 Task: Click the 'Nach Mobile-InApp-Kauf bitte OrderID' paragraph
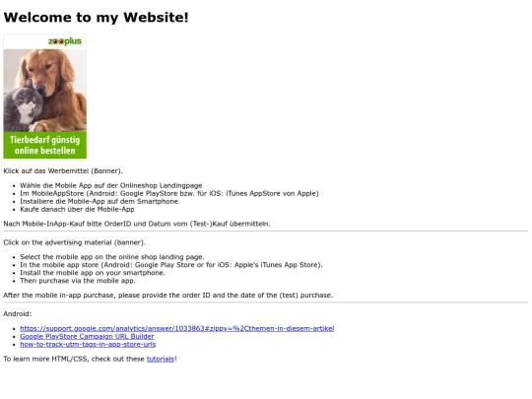point(137,224)
